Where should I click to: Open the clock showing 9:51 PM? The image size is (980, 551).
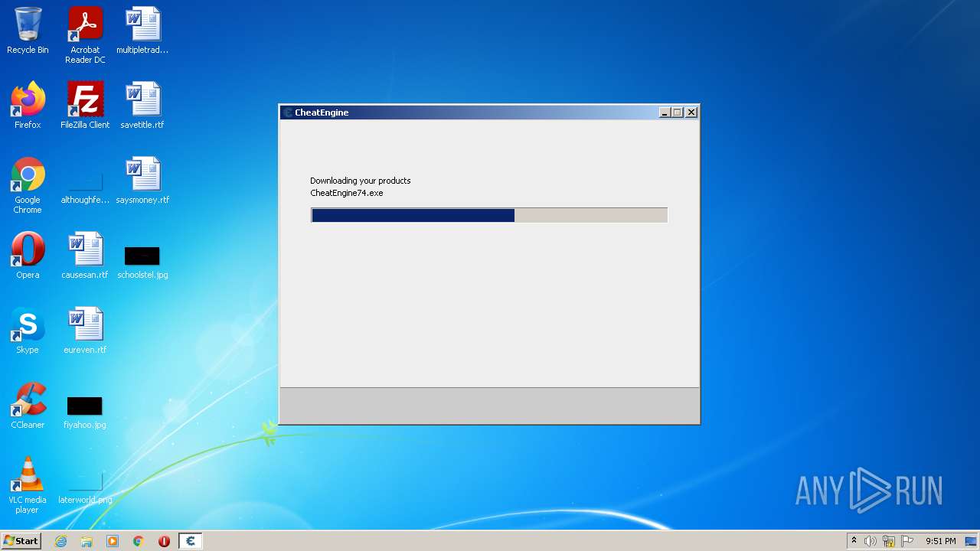pos(941,541)
